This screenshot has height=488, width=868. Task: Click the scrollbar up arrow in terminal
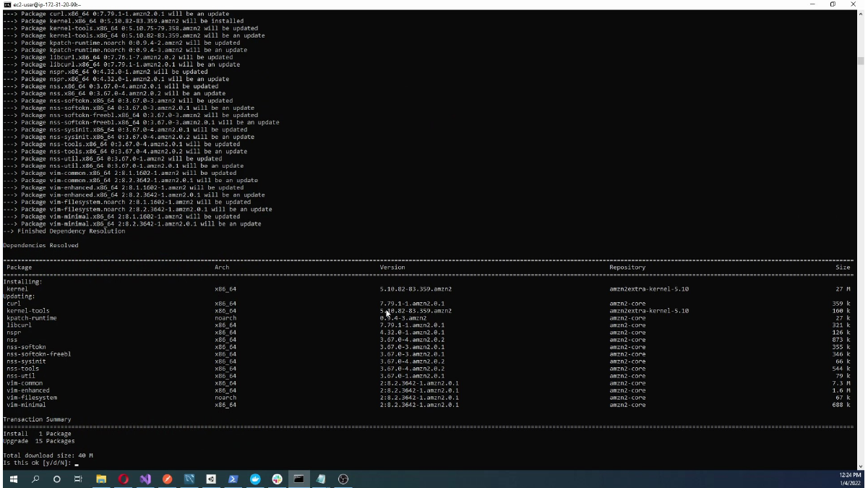pos(861,13)
